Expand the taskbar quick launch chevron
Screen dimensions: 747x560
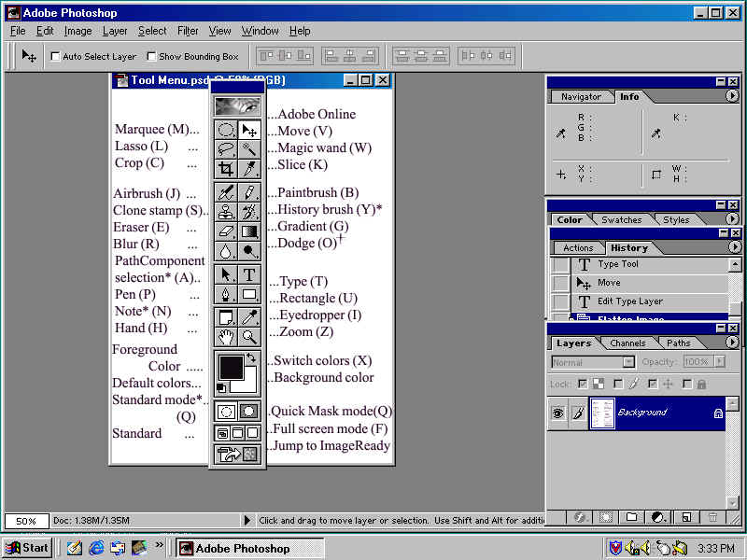[159, 544]
